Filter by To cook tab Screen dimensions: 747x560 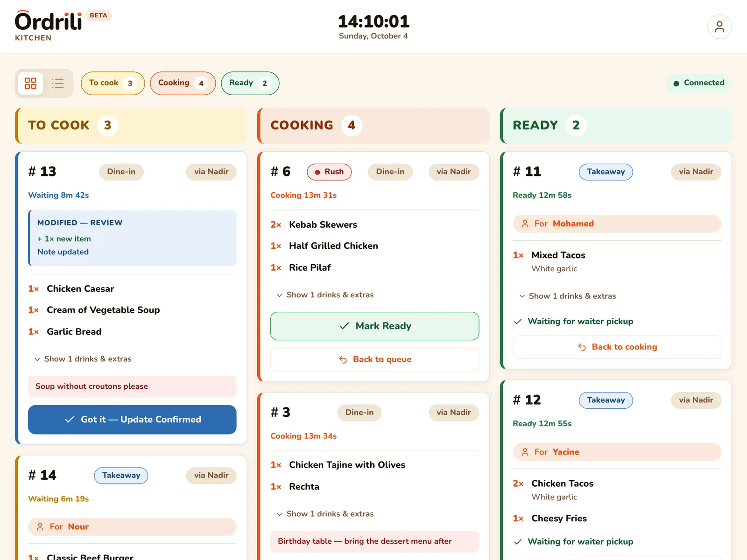click(113, 83)
